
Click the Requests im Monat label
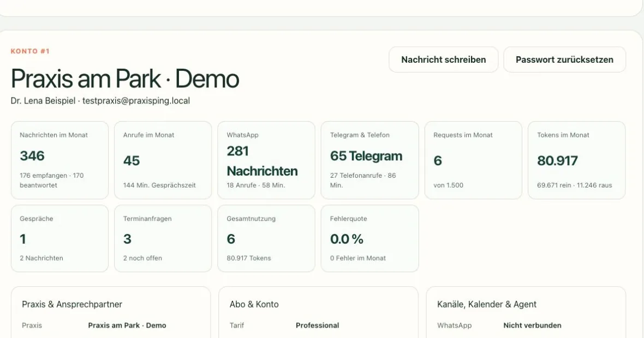pos(463,135)
